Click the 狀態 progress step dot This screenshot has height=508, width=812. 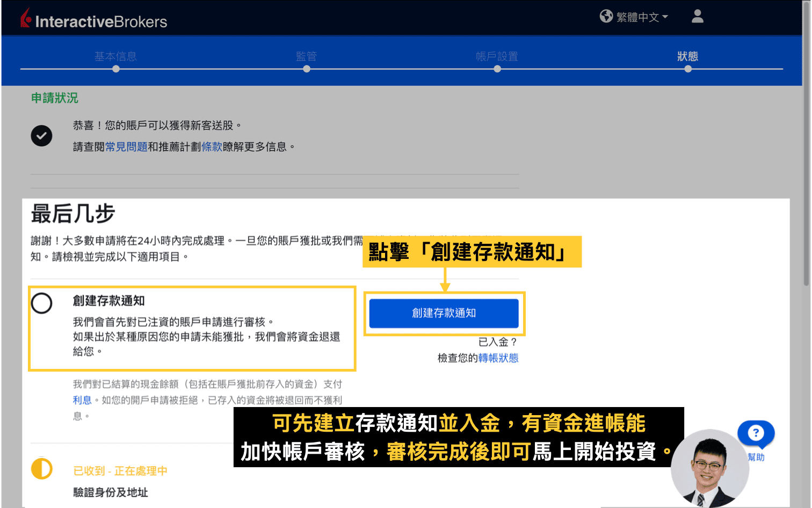click(x=688, y=69)
